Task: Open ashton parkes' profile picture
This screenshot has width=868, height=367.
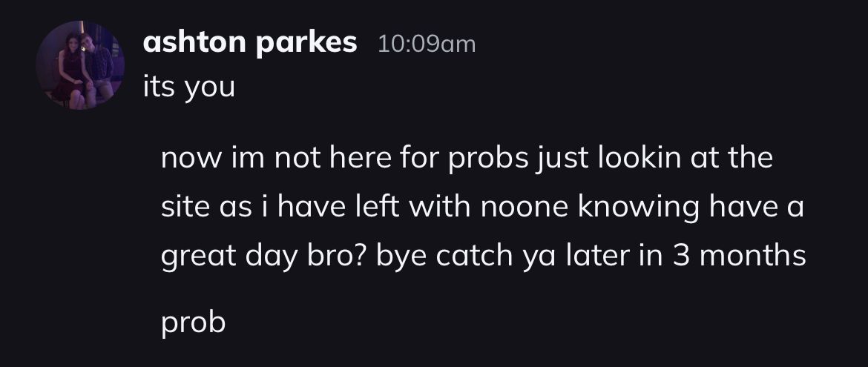Action: coord(80,65)
